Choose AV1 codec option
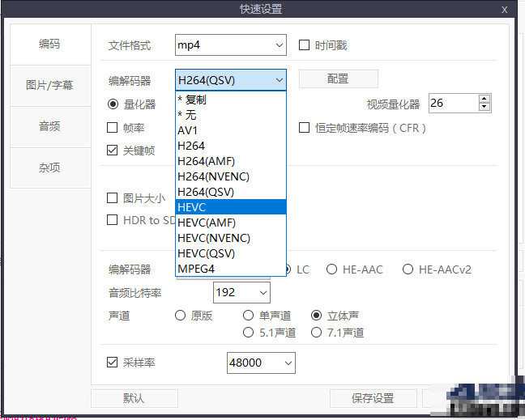525x420 pixels. [x=231, y=130]
